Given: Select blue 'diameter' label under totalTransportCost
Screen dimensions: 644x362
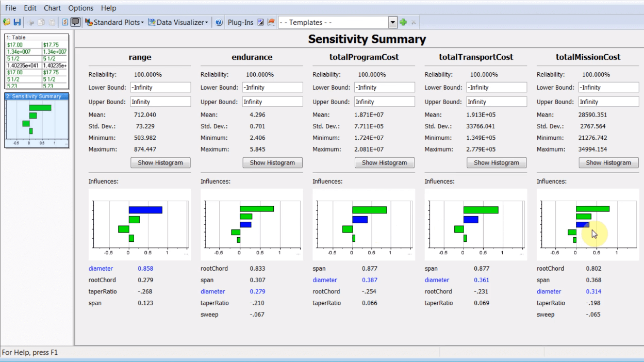Looking at the screenshot, I should [437, 280].
